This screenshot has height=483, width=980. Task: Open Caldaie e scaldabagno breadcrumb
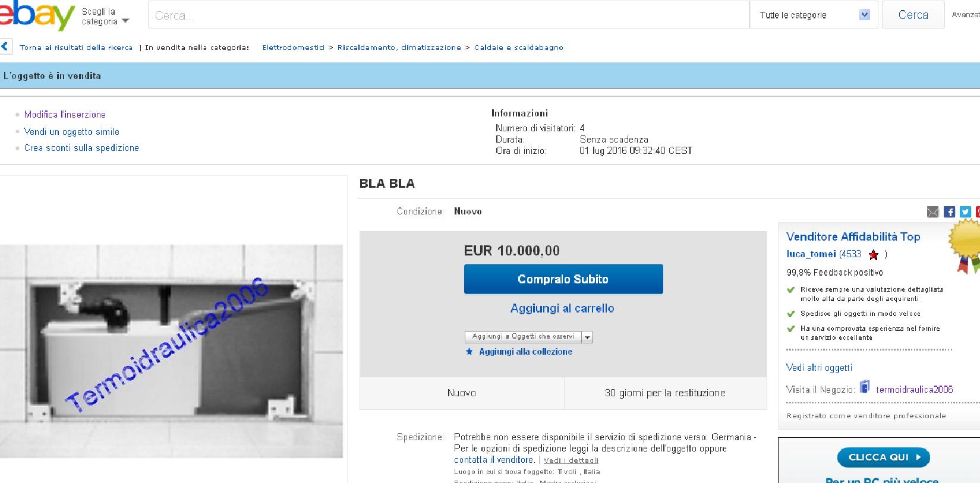(519, 48)
